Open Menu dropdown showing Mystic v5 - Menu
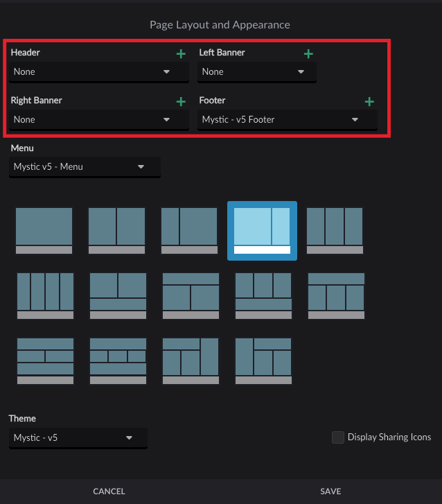Image resolution: width=442 pixels, height=504 pixels. click(x=85, y=167)
